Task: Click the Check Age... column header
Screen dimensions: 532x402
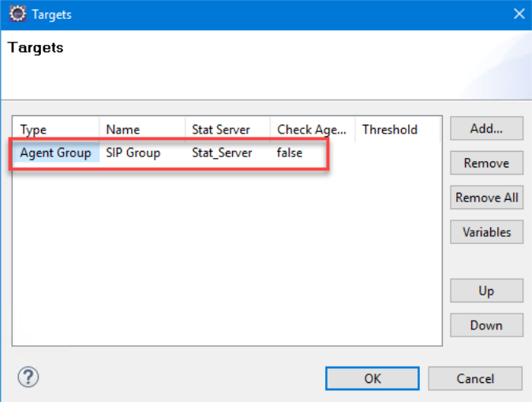Action: coord(313,130)
